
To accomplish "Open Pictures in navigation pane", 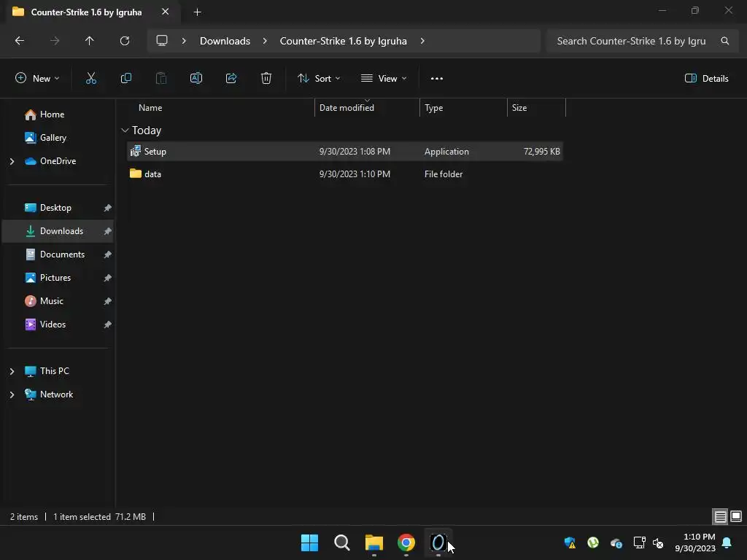I will (58, 278).
